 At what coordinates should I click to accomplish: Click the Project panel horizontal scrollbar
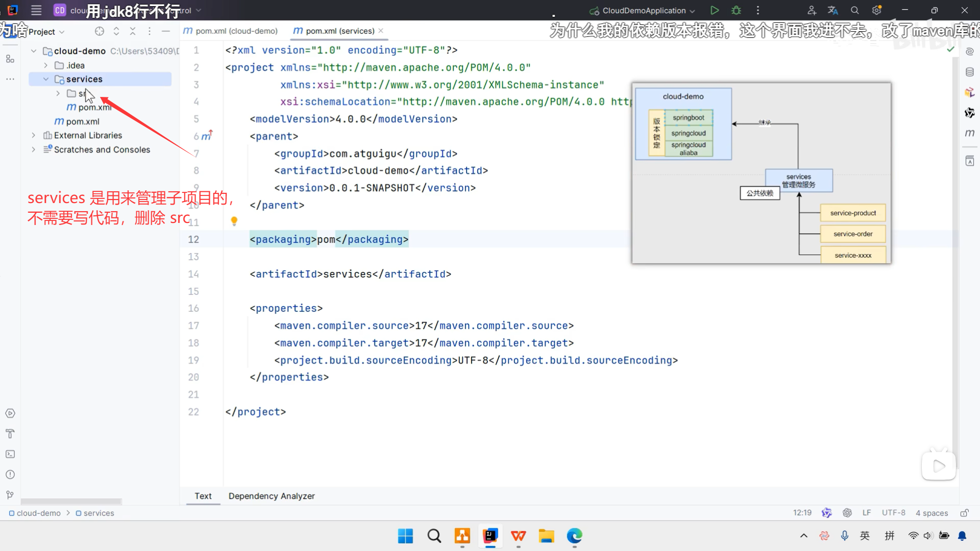click(x=71, y=502)
